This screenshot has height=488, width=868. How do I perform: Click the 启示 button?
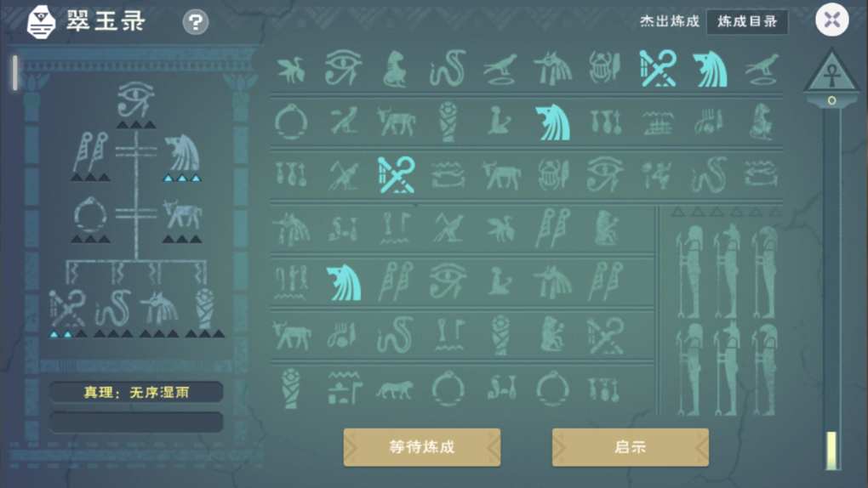click(x=630, y=447)
